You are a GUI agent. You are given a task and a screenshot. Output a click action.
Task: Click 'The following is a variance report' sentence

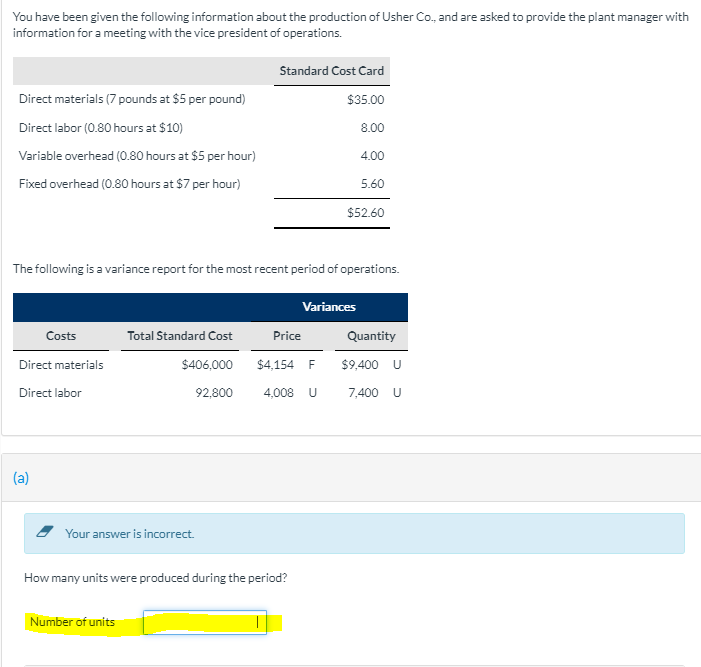coord(206,269)
